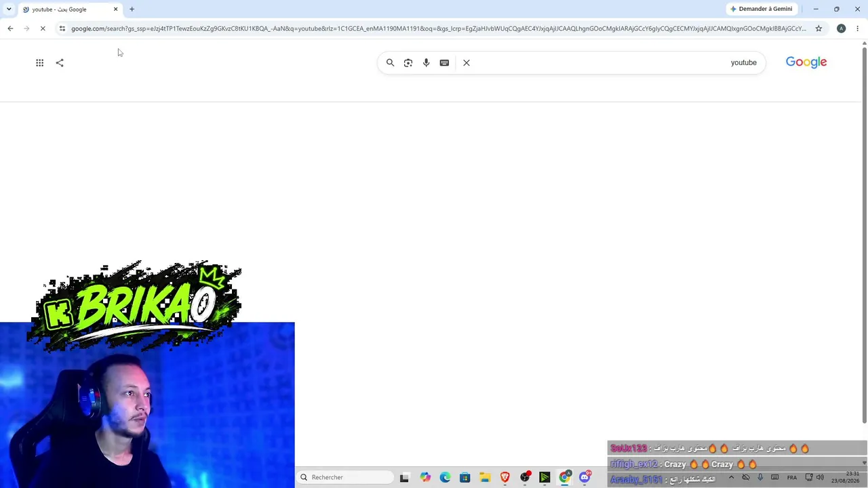Click the Windows taskbar Rechercher search box
This screenshot has height=488, width=868.
point(344,477)
